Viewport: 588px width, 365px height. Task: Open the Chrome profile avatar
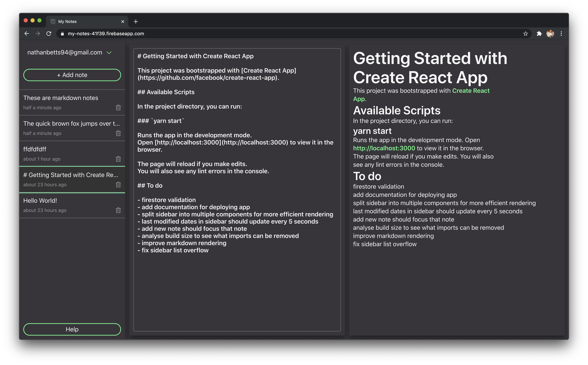coord(550,34)
